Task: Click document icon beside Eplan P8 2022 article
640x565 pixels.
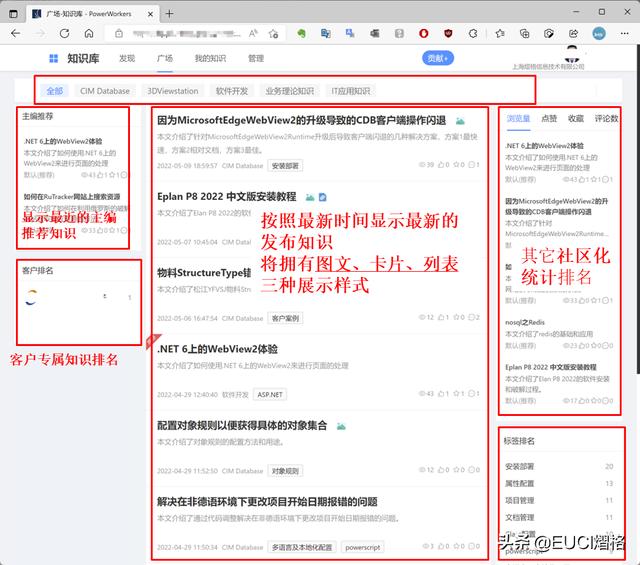Action: tap(322, 197)
